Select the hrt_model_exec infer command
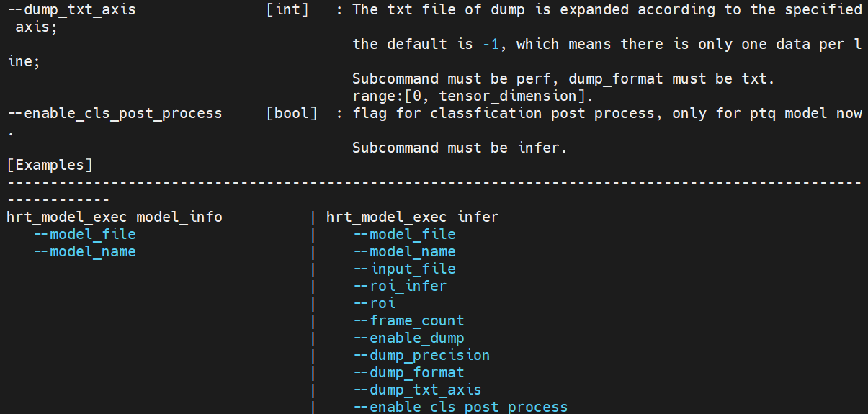 pyautogui.click(x=412, y=217)
